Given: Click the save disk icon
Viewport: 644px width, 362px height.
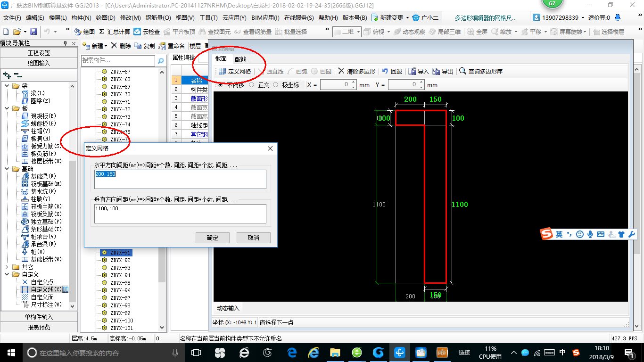Looking at the screenshot, I should pyautogui.click(x=33, y=32).
